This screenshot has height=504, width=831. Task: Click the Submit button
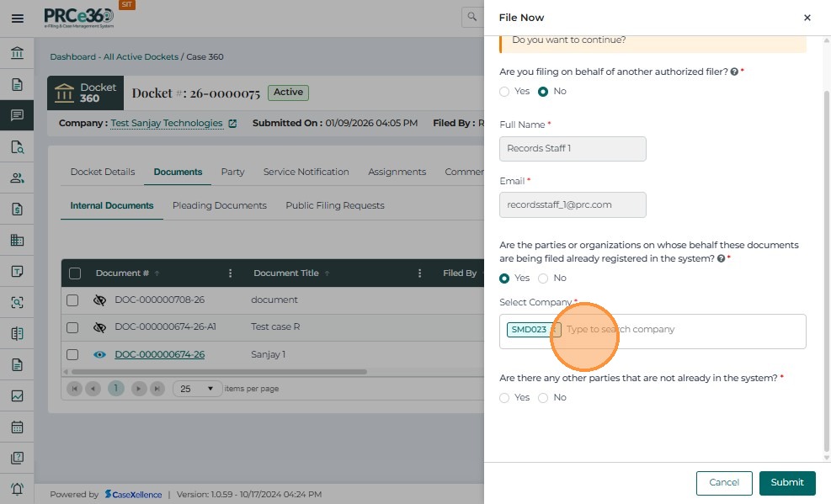pos(786,482)
